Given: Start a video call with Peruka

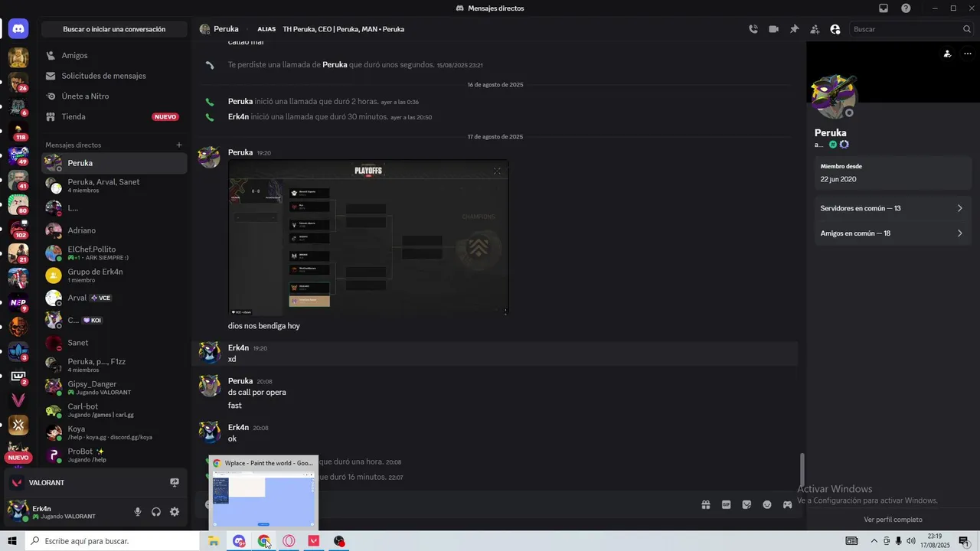Looking at the screenshot, I should [774, 29].
